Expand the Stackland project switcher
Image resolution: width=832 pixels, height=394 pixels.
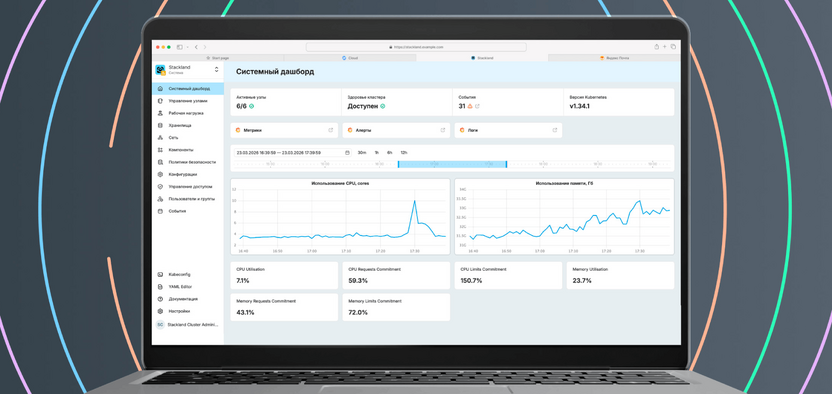tap(216, 69)
